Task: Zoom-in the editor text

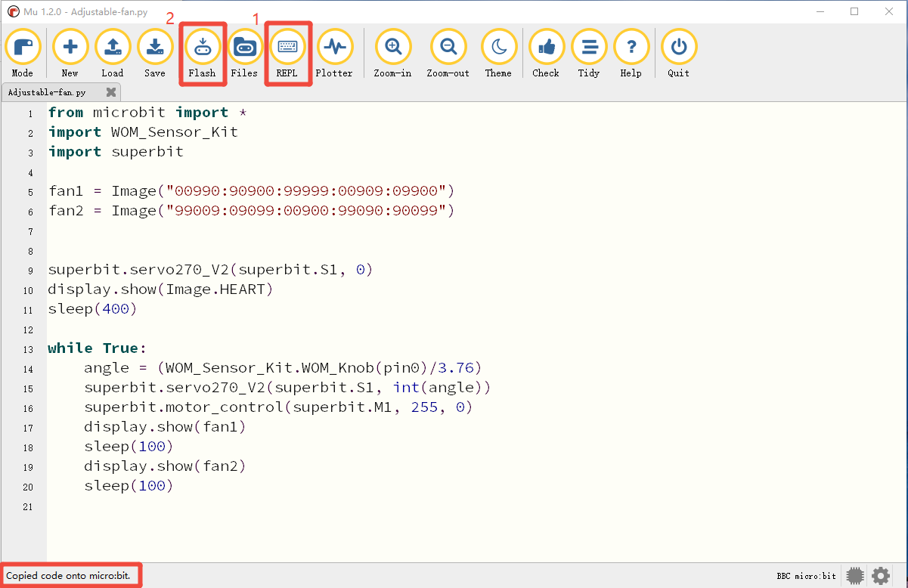Action: 393,54
